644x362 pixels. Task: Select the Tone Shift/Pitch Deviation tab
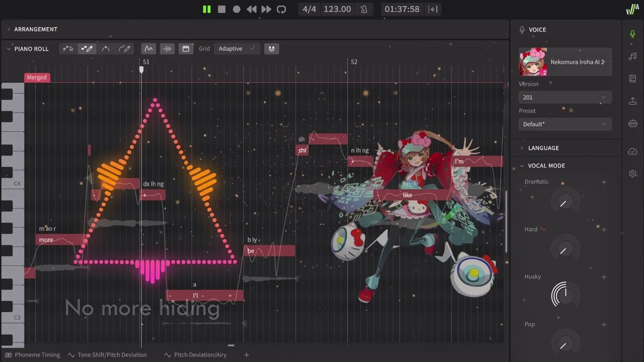tap(107, 355)
